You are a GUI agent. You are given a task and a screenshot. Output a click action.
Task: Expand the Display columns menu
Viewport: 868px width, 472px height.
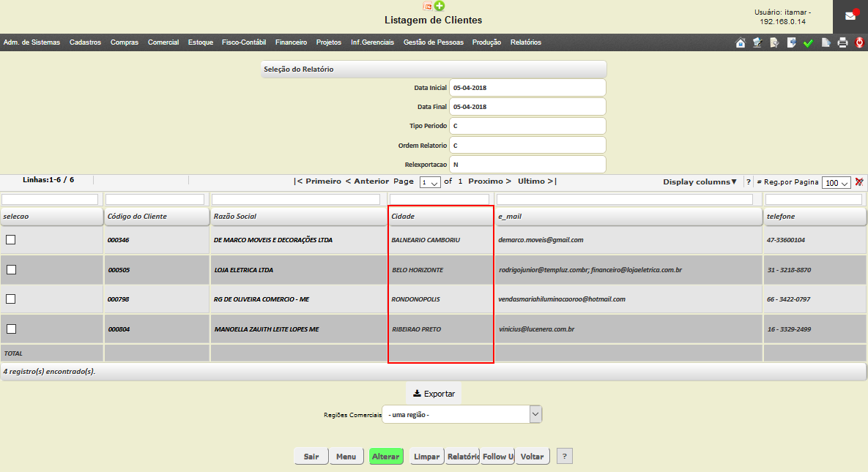pos(700,182)
